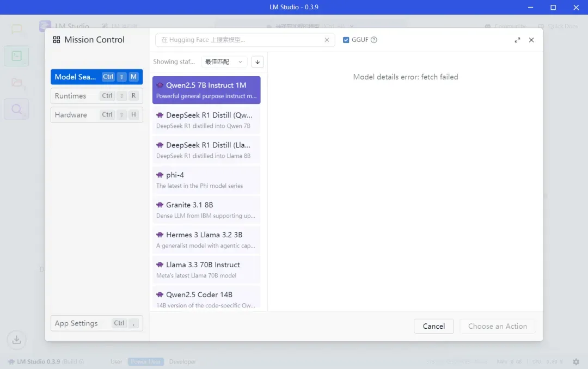Switch to Developer mode

click(182, 361)
